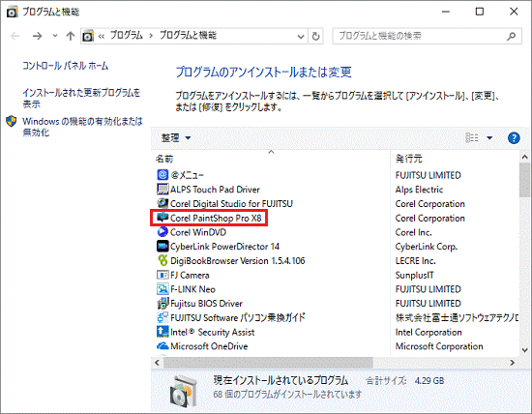Screen dimensions: 532x414
Task: Click the refresh button next to address bar
Action: click(315, 36)
